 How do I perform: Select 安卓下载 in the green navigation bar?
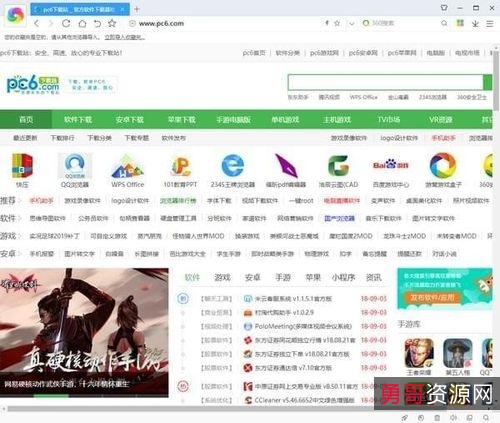coord(130,119)
